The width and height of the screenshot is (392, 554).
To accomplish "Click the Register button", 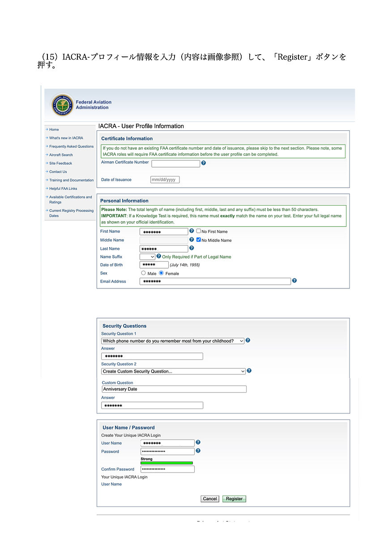I will (x=234, y=499).
